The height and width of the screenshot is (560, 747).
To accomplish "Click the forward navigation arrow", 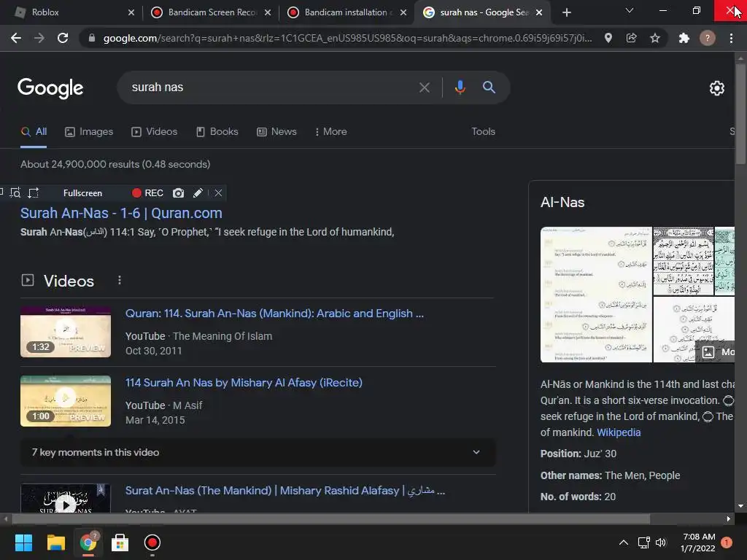I will (39, 38).
